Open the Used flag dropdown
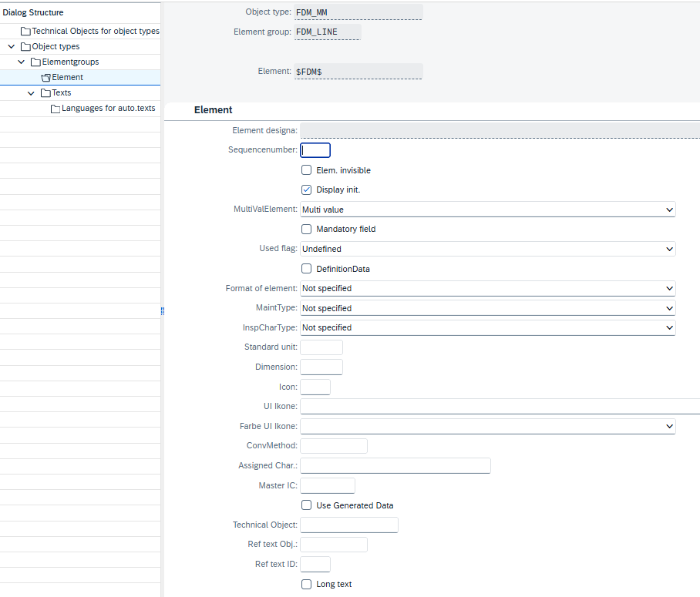This screenshot has width=700, height=597. 668,249
